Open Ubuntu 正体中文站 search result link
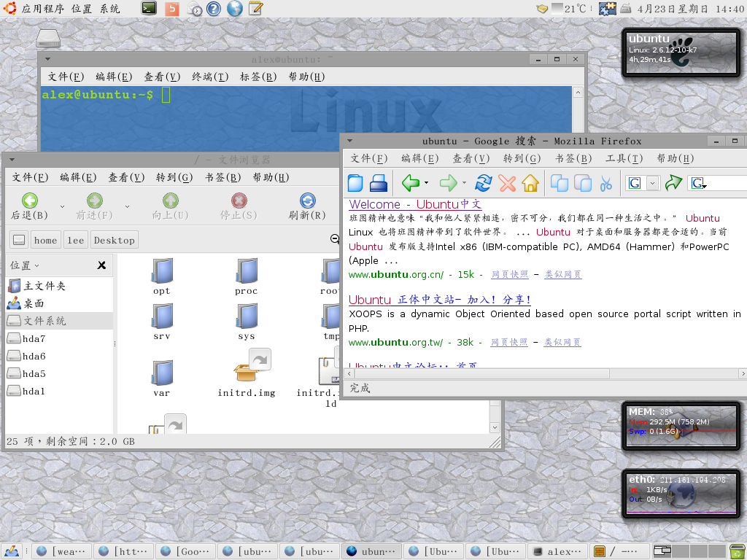Screen dimensions: 747x560 coord(440,300)
